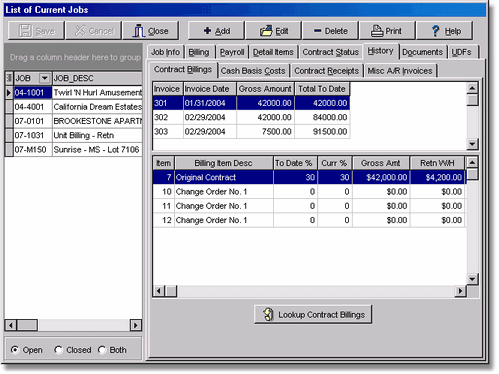Click the Retn W/H column header
499x374 pixels.
tap(437, 163)
